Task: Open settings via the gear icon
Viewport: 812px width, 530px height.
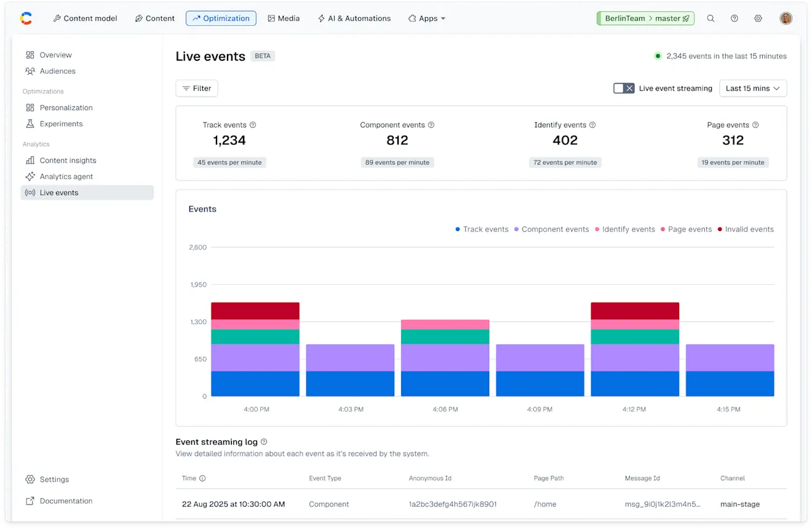Action: (x=758, y=18)
